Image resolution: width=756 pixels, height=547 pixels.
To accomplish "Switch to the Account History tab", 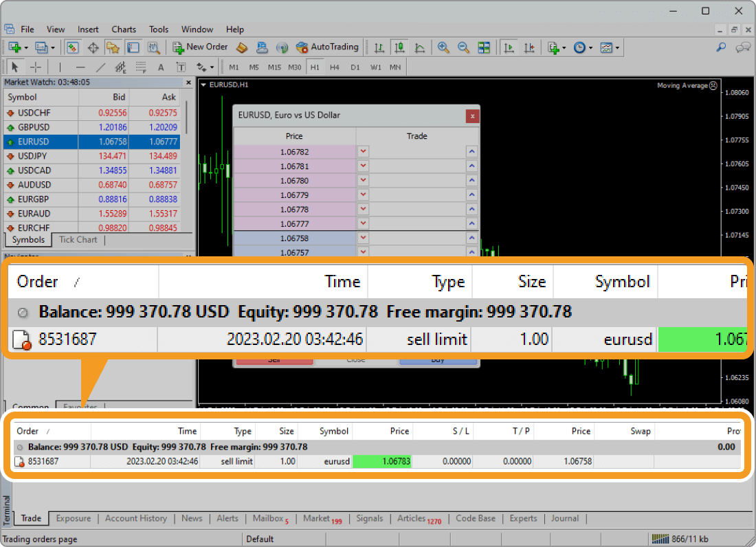I will coord(136,519).
